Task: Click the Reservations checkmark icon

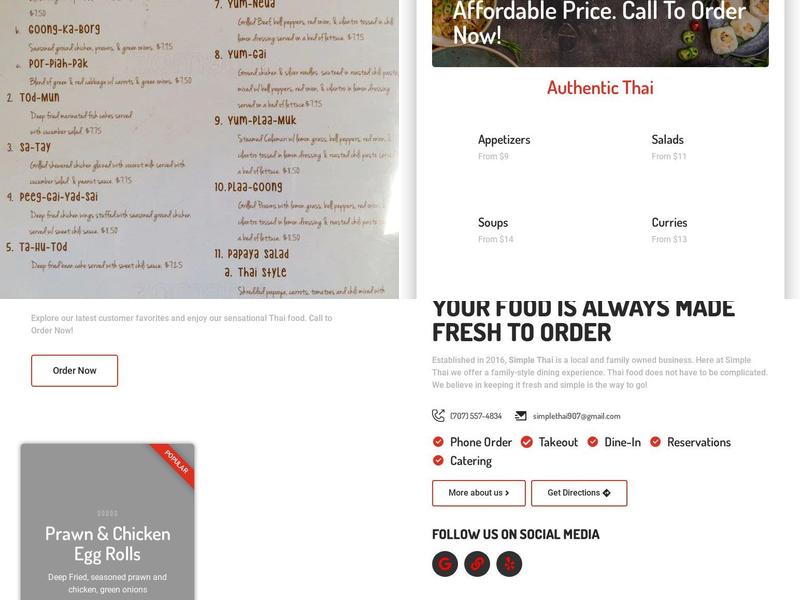Action: (x=655, y=442)
